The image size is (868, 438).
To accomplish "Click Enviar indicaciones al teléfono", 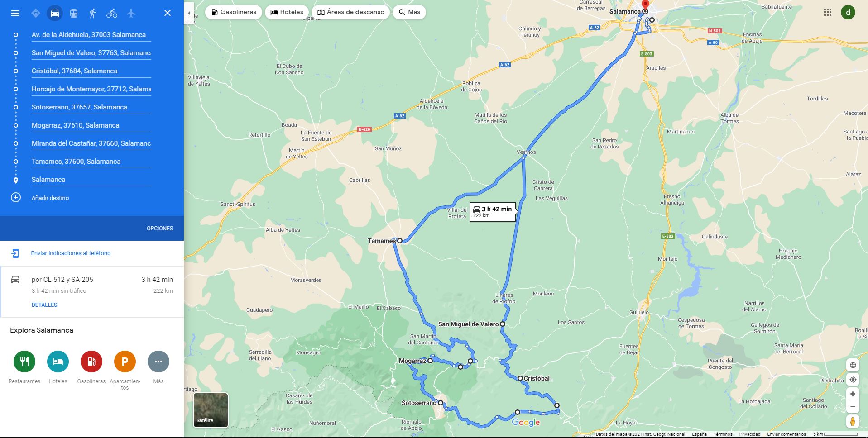I will tap(71, 253).
